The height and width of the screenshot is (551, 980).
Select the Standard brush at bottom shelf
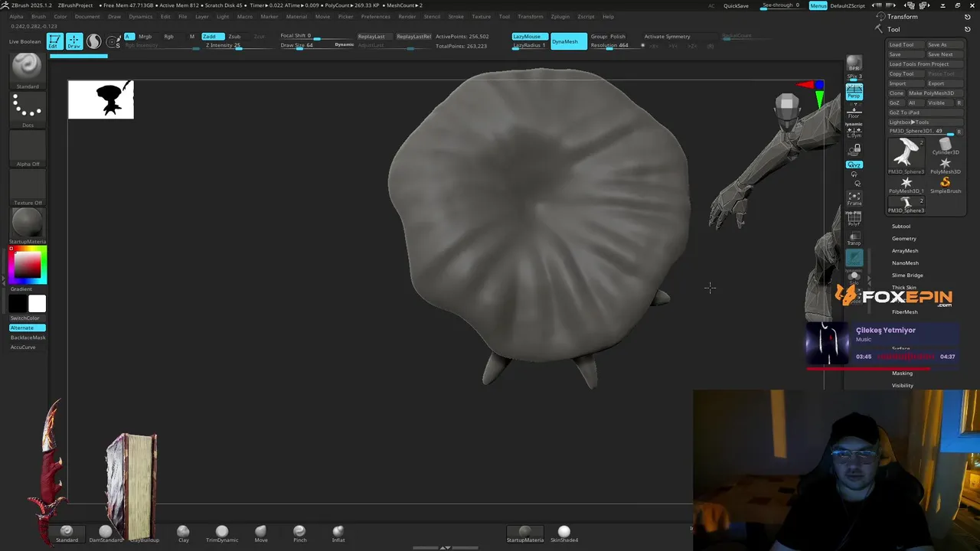pyautogui.click(x=67, y=534)
